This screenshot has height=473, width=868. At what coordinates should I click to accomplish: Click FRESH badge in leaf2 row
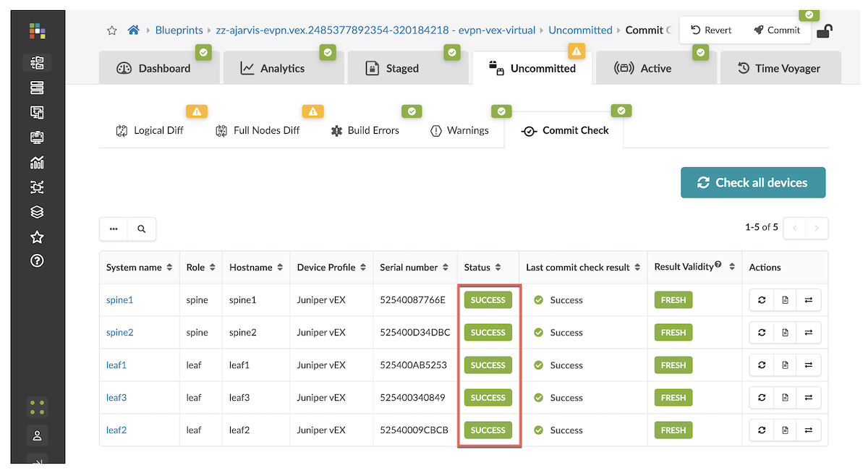coord(673,430)
